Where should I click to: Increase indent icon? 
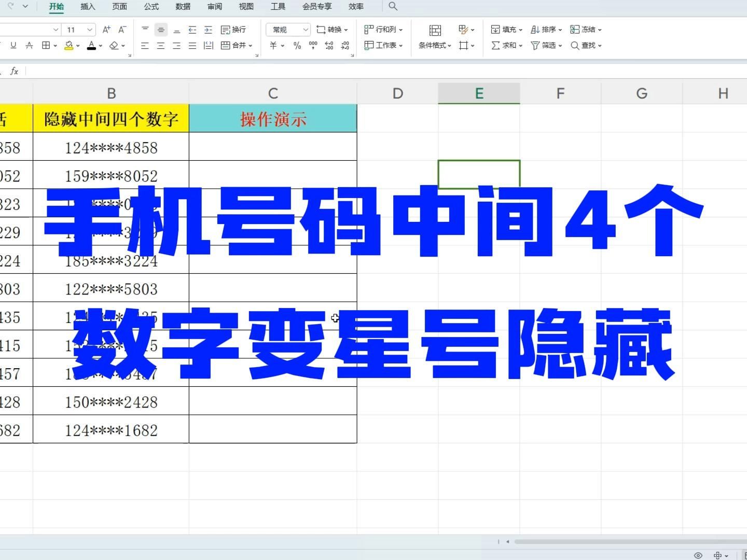pos(208,30)
